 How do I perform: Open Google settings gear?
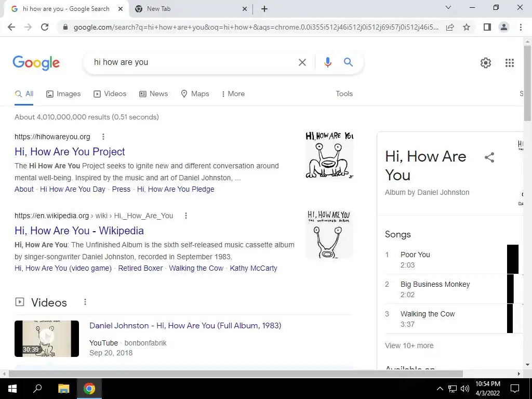(486, 63)
